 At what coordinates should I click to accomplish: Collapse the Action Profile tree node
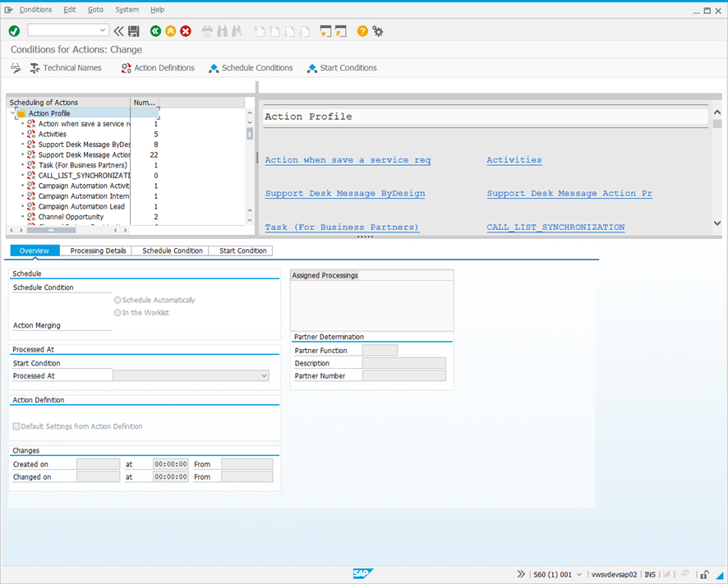(x=13, y=113)
